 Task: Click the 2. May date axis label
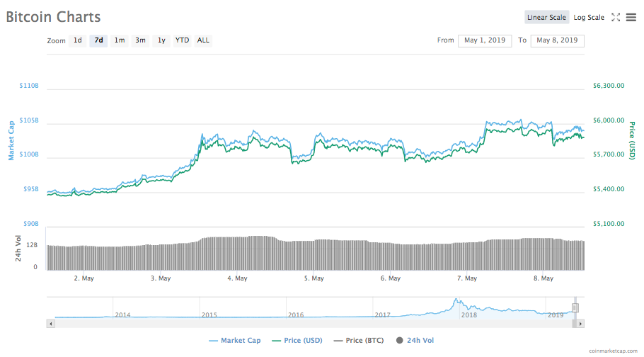click(84, 278)
